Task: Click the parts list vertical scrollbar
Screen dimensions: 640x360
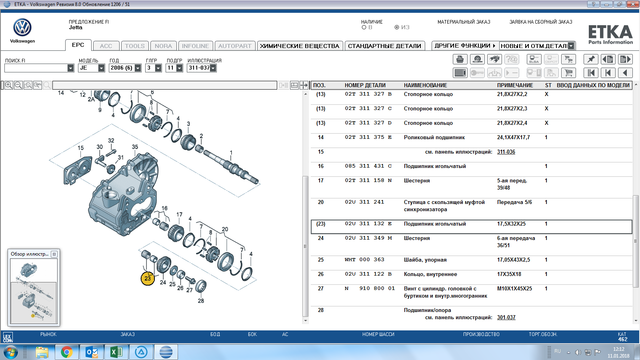Action: pyautogui.click(x=636, y=204)
